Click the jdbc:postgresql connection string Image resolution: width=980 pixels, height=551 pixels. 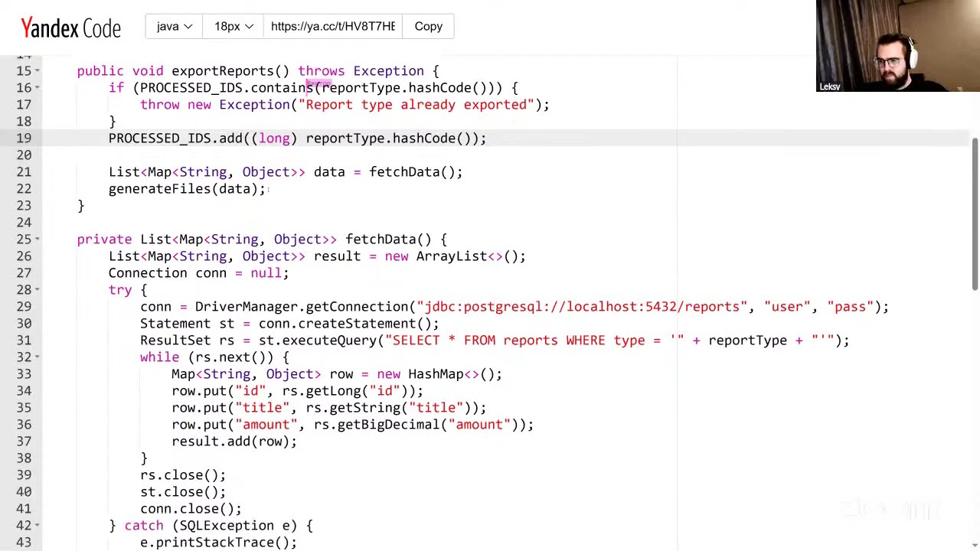[583, 307]
